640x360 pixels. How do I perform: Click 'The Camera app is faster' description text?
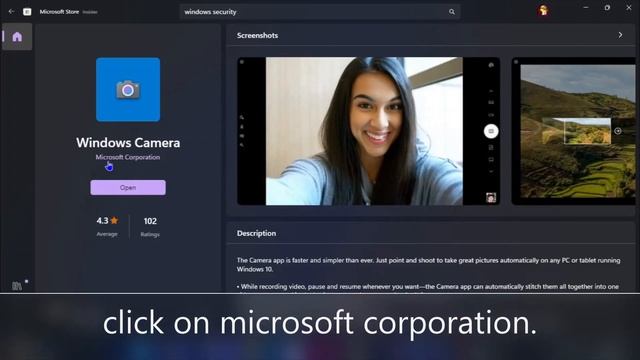pyautogui.click(x=429, y=264)
